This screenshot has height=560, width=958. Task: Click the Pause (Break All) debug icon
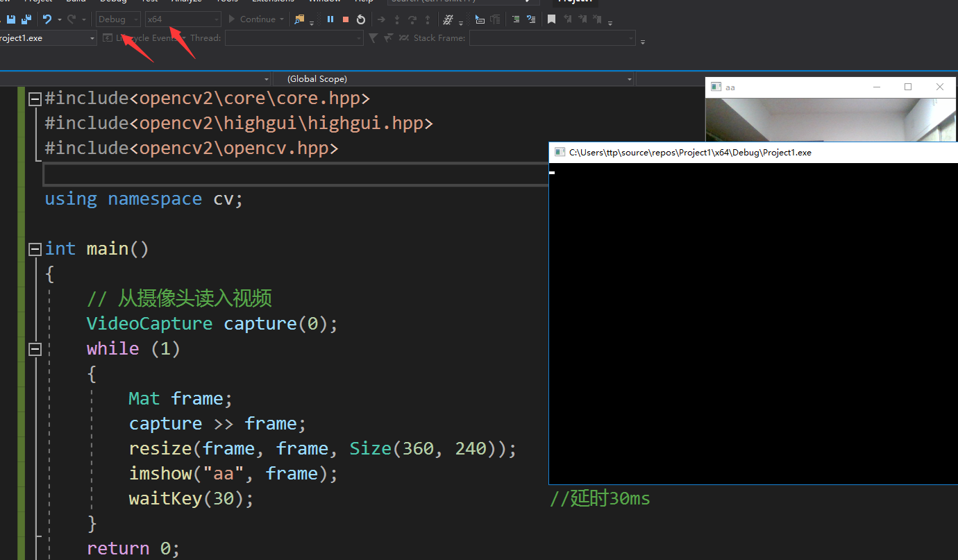330,19
